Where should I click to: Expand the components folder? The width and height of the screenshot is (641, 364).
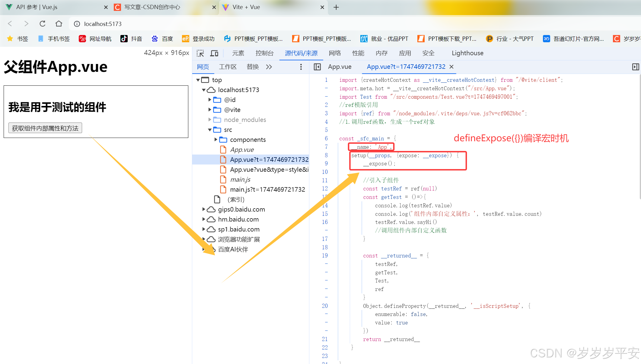(216, 139)
